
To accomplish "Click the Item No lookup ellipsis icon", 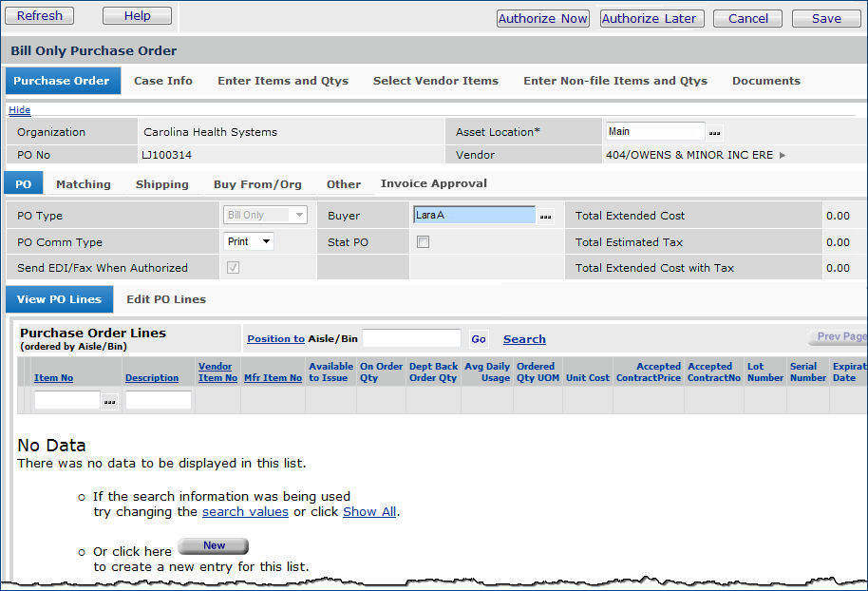I will click(x=110, y=401).
